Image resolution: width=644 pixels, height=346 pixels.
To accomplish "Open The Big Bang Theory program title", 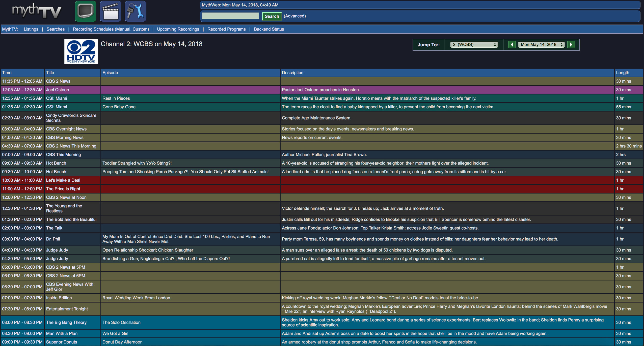I will pyautogui.click(x=66, y=322).
